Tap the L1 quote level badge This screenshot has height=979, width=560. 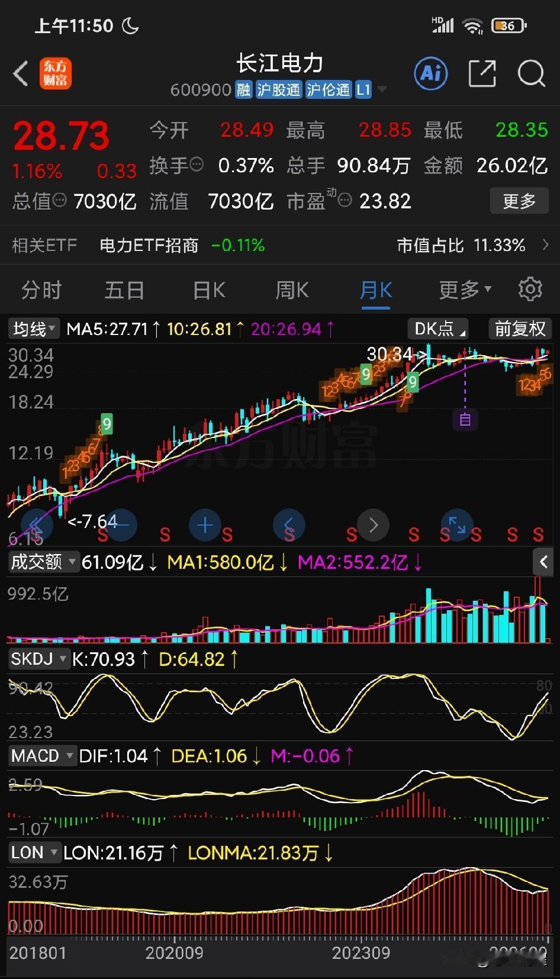pyautogui.click(x=363, y=90)
